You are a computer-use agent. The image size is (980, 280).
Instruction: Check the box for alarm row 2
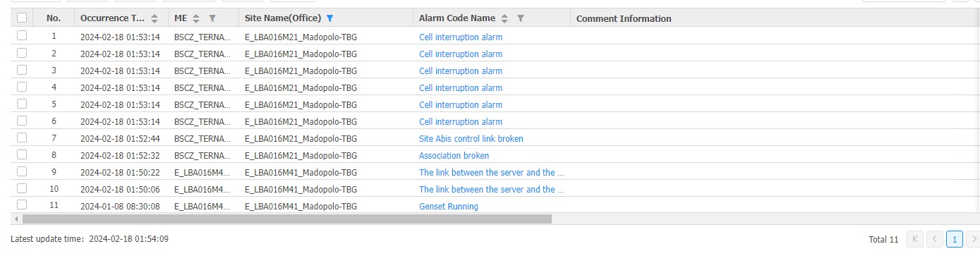click(x=22, y=53)
